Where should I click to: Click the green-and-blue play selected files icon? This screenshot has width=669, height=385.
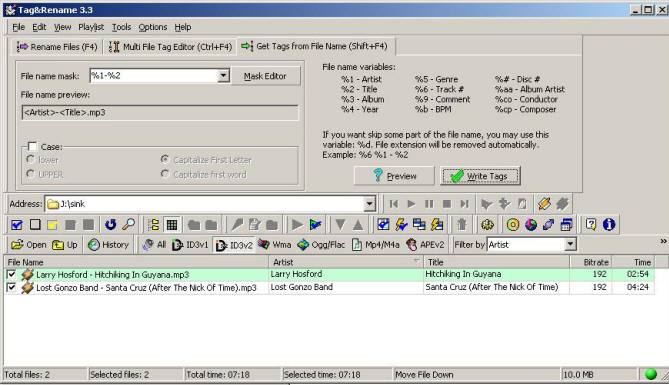tap(315, 225)
